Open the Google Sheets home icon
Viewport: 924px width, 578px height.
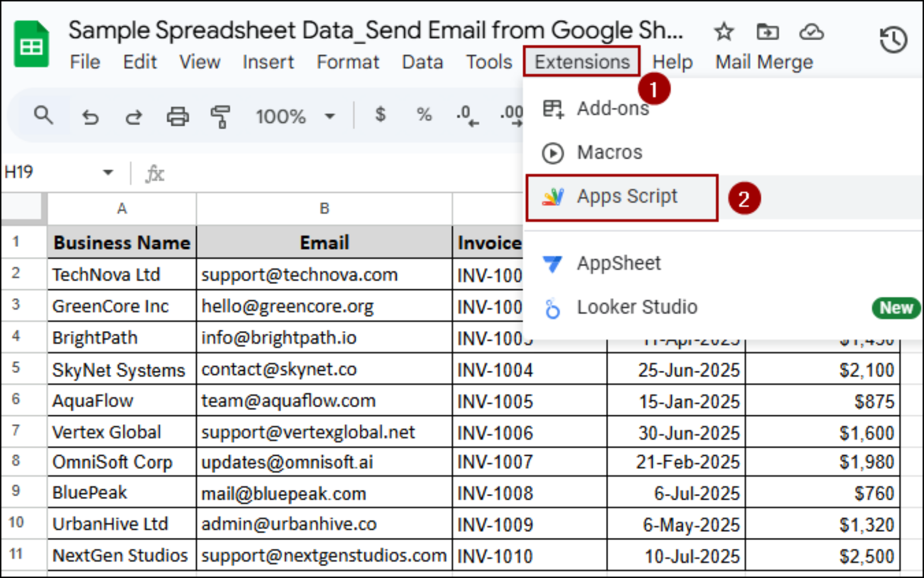click(x=31, y=44)
